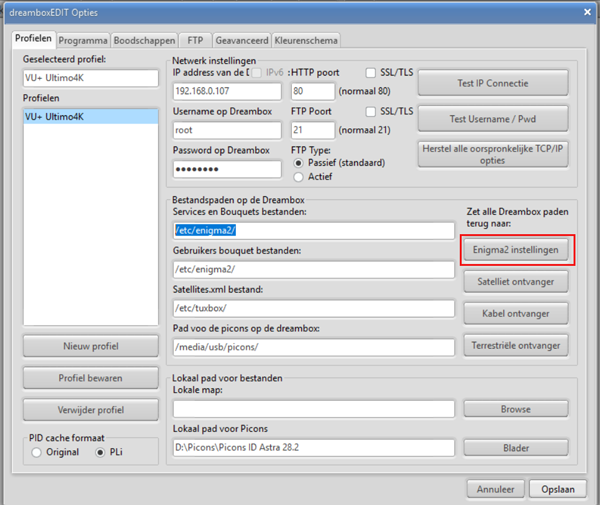Close the dreamboxEDIT Opties dialog

584,12
